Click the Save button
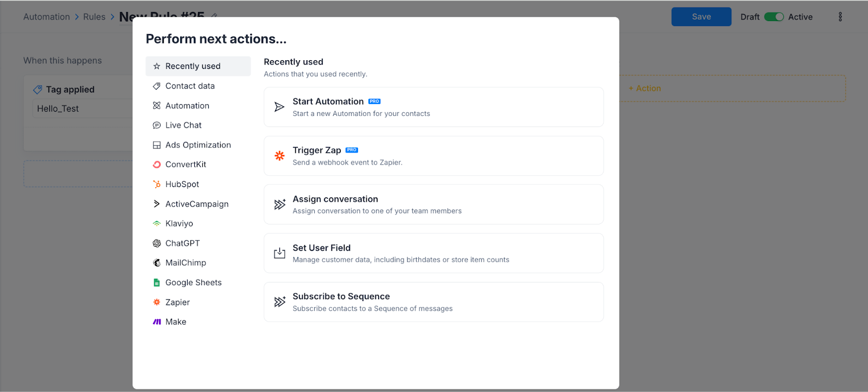 (x=701, y=17)
